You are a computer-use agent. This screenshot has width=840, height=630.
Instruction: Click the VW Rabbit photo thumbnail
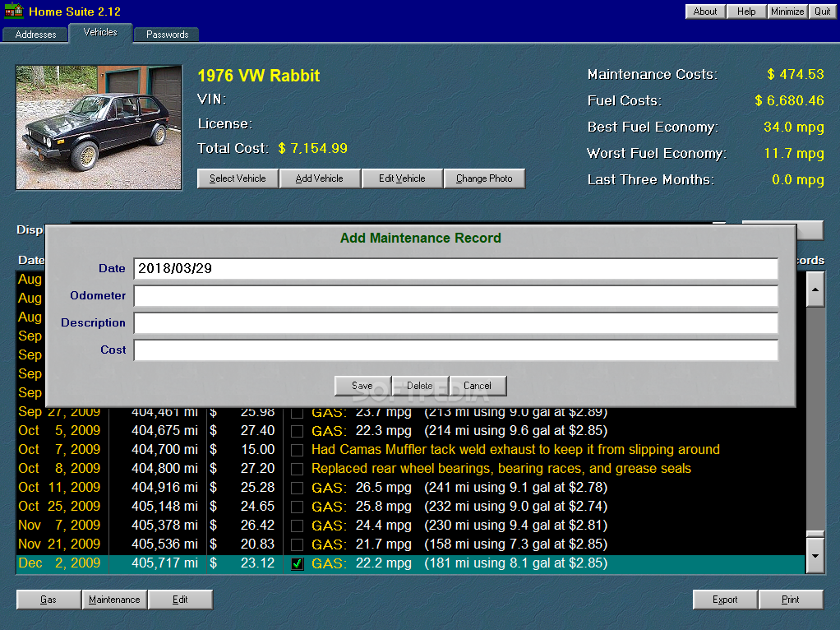99,127
